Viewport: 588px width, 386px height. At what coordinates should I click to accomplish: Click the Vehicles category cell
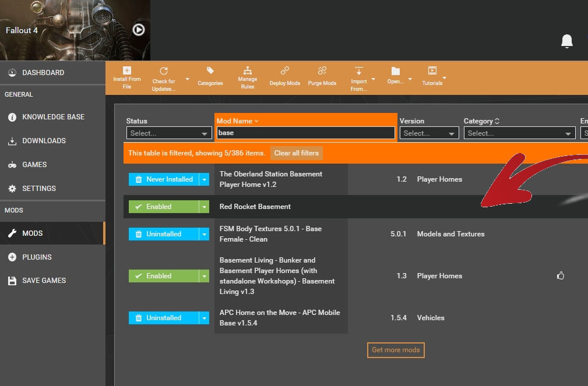[x=431, y=318]
